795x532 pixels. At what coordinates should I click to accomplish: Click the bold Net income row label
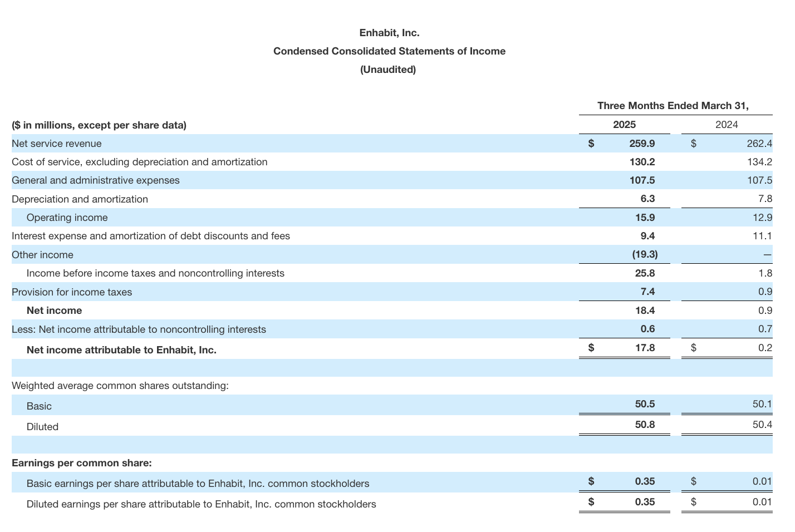pos(54,311)
